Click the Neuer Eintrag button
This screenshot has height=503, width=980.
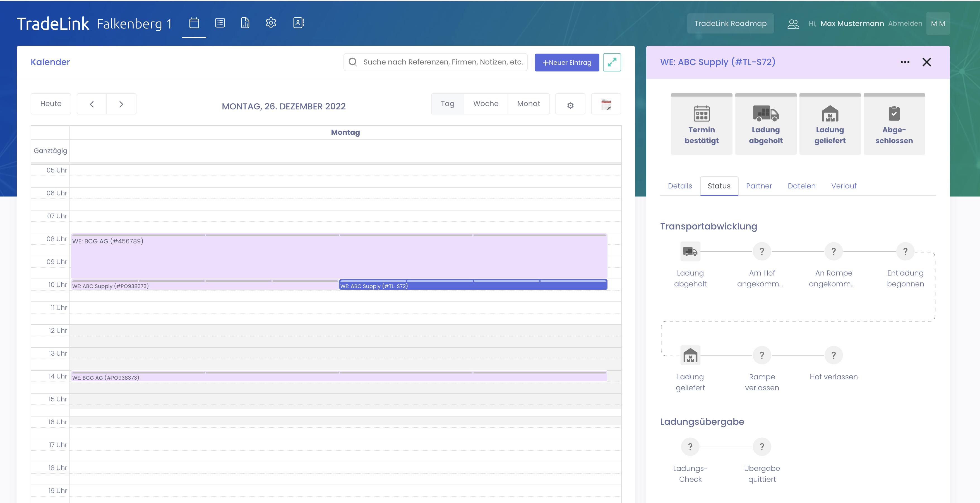566,63
